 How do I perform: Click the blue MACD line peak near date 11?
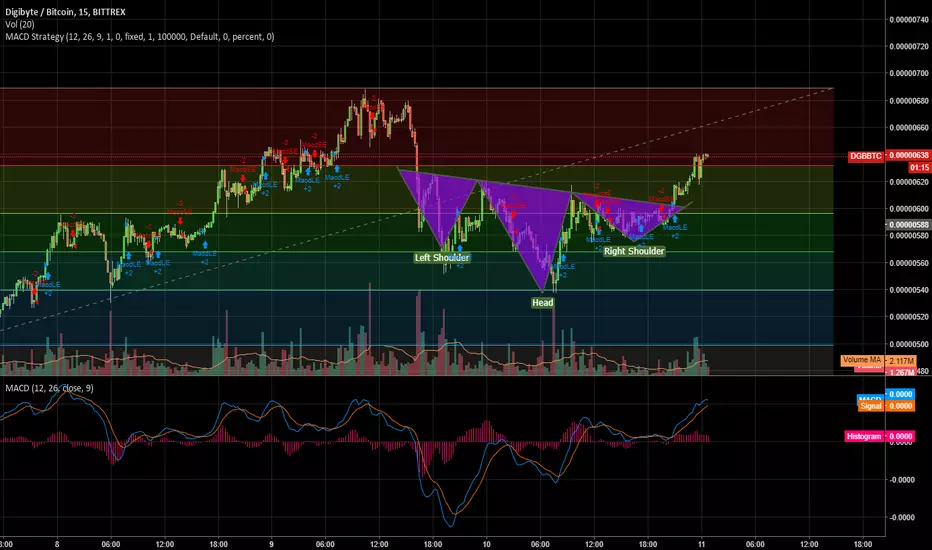706,400
